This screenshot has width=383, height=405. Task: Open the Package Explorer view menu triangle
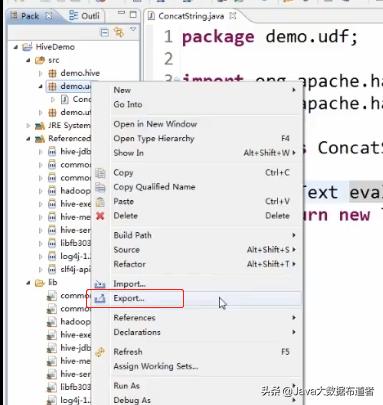(x=133, y=30)
